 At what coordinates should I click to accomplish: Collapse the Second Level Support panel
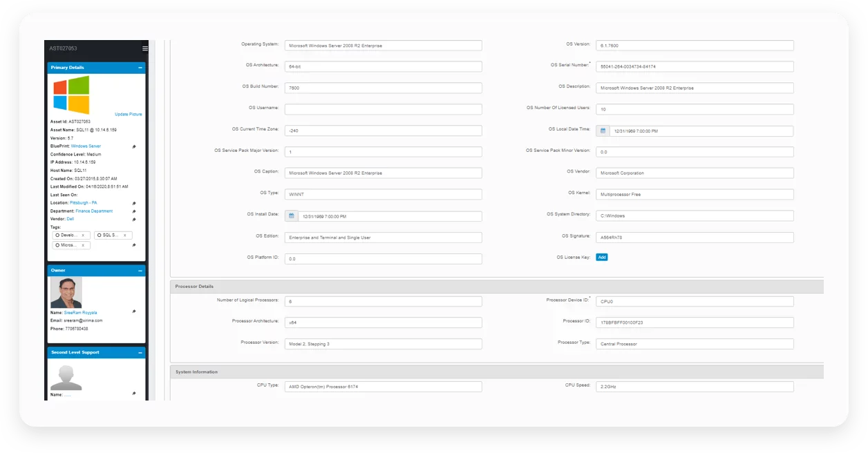coord(140,352)
